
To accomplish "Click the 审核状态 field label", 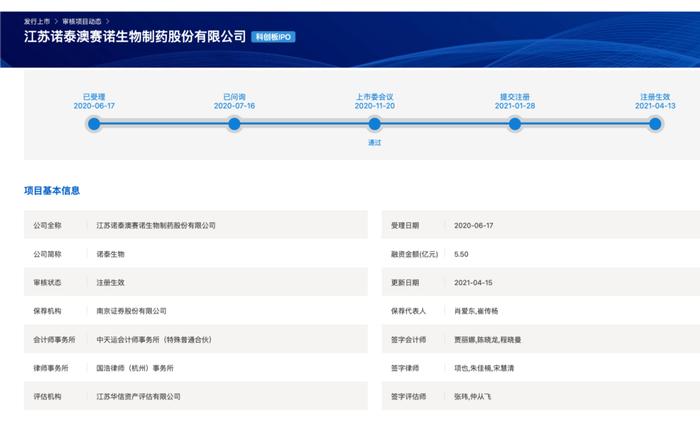I will point(47,283).
